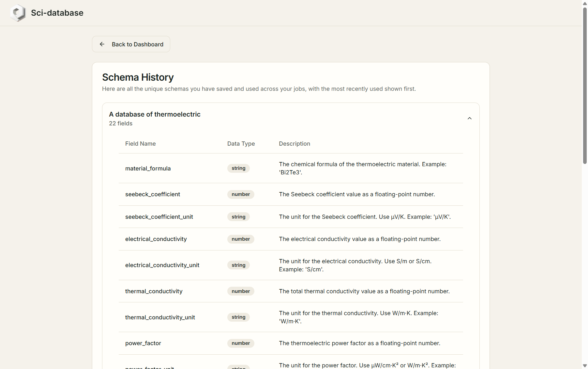Screen dimensions: 588x369
Task: Click the left arrow icon in Back button
Action: pyautogui.click(x=102, y=44)
